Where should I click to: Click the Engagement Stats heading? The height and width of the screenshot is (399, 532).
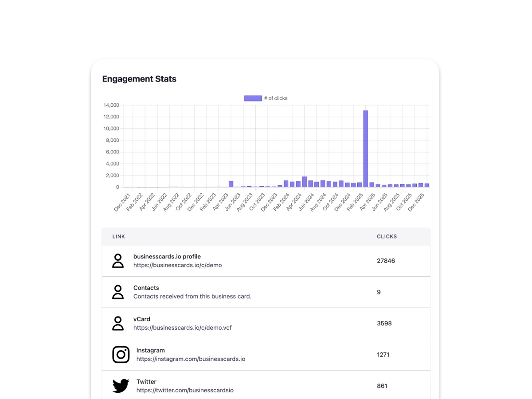click(x=139, y=78)
